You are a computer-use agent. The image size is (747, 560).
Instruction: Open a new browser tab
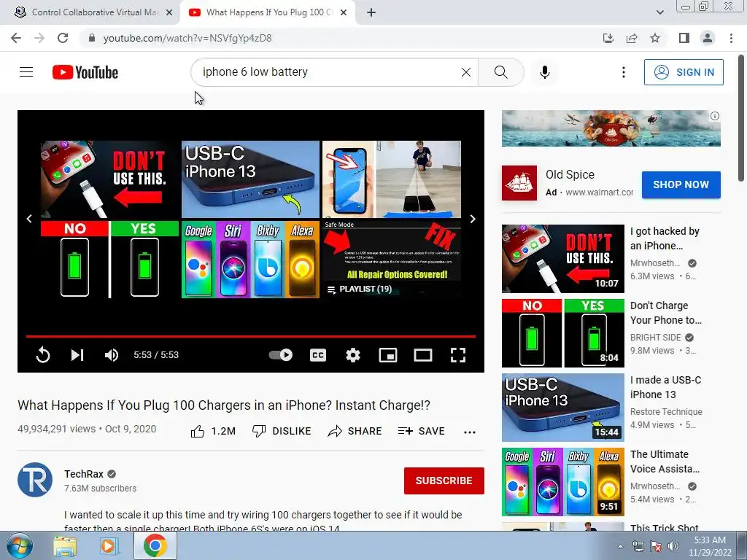click(371, 13)
